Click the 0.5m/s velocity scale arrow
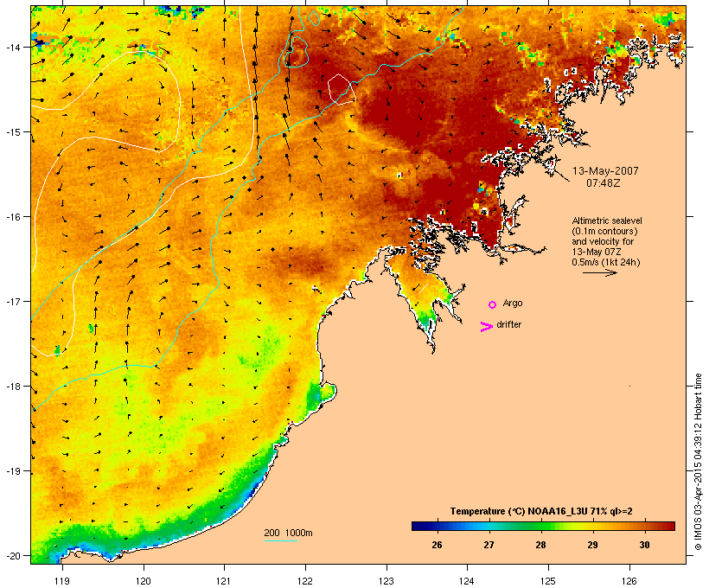Viewport: 709px width, 588px height. pyautogui.click(x=599, y=272)
